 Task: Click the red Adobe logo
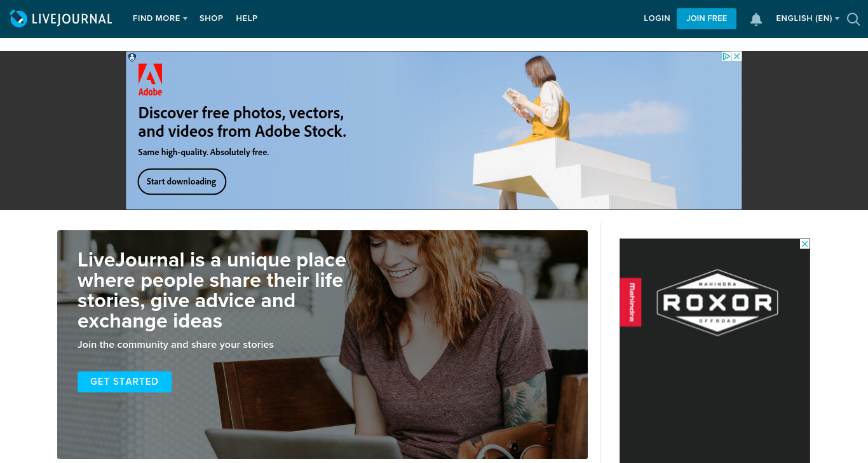151,79
